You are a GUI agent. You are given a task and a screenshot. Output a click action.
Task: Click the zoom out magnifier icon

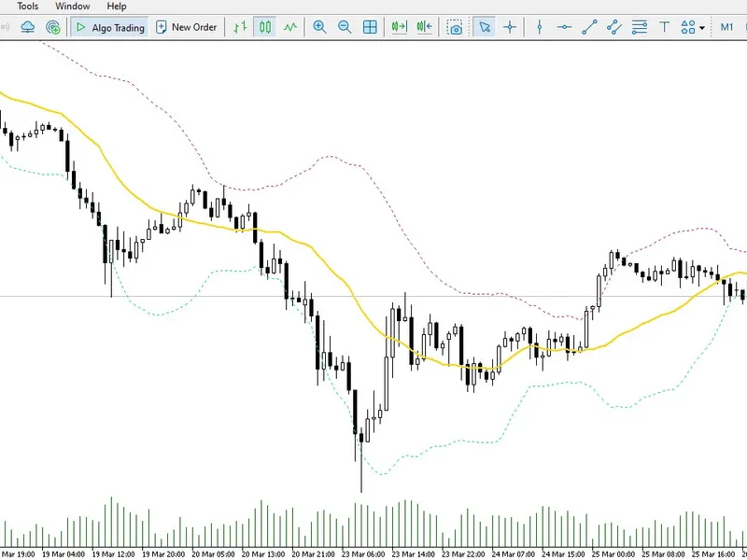click(x=345, y=27)
